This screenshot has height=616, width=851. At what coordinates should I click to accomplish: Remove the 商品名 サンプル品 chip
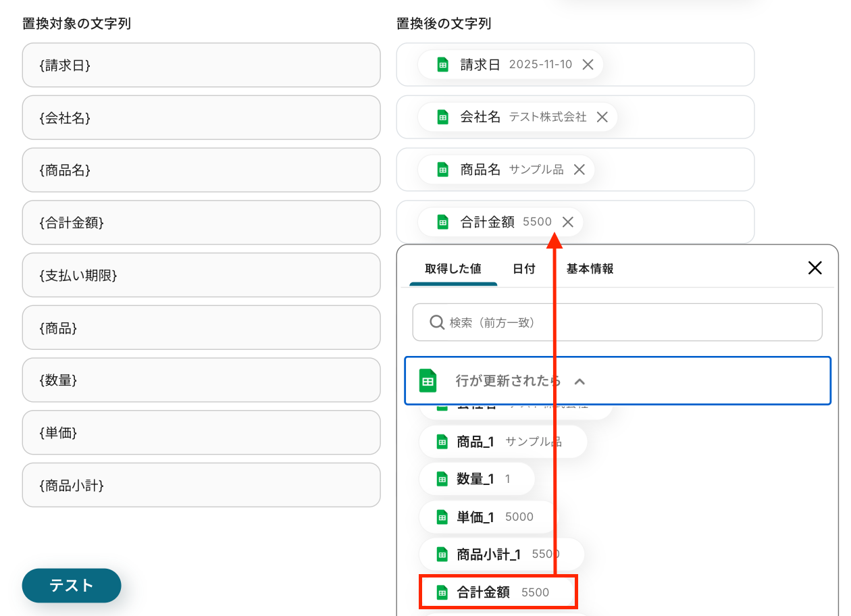click(579, 170)
